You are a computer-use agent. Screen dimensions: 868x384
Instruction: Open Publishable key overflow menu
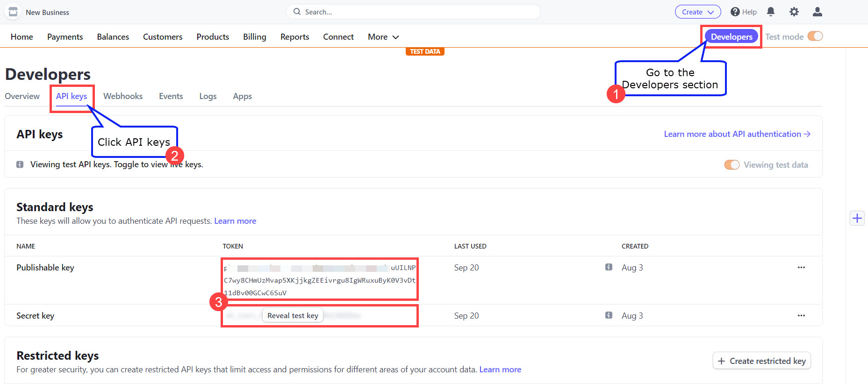tap(801, 268)
